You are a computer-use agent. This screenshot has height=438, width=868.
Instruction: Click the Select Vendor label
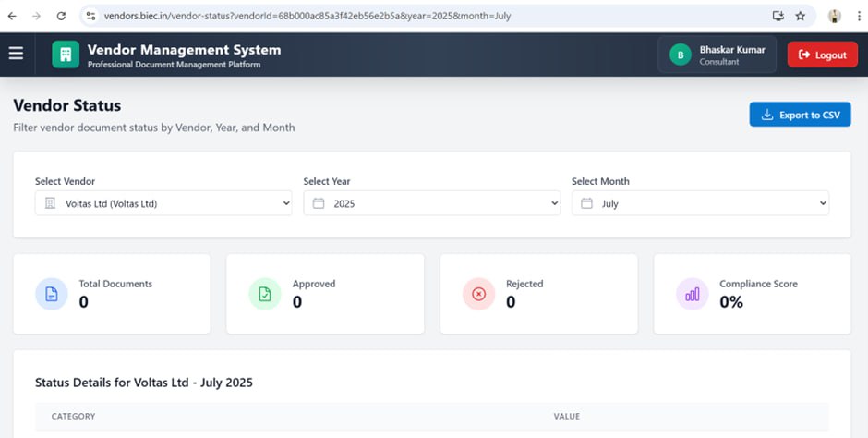click(x=65, y=181)
